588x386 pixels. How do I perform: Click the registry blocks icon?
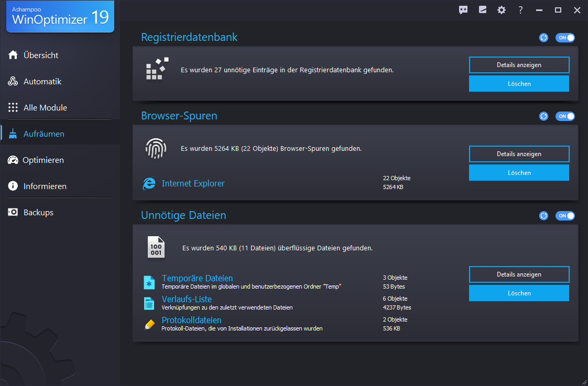[157, 69]
